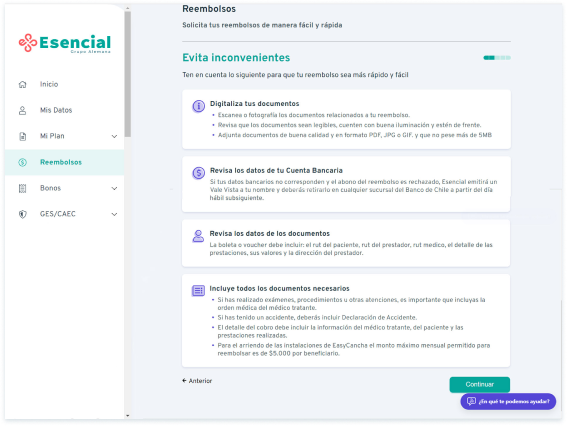Click the Mi Plan document icon
Viewport: 567px width, 426px height.
[x=22, y=136]
